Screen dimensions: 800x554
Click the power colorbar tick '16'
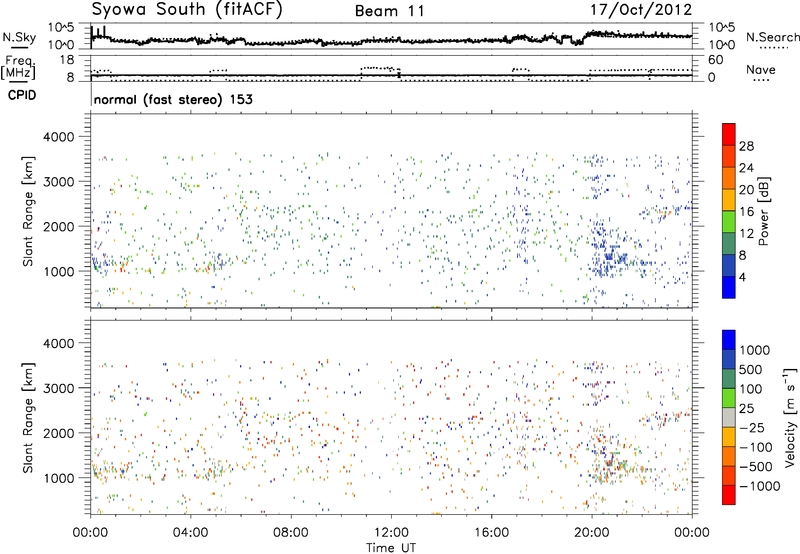(746, 212)
